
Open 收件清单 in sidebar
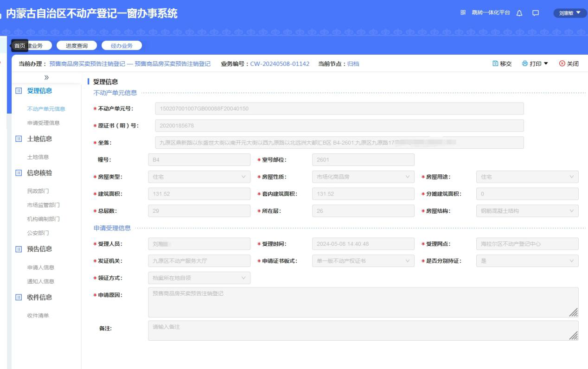38,316
